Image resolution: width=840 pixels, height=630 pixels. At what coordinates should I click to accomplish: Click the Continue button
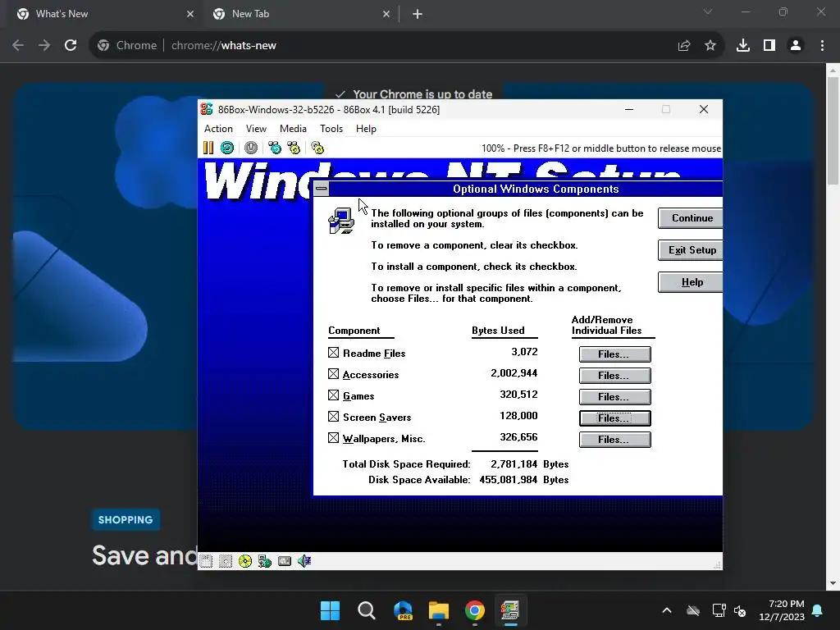coord(691,218)
